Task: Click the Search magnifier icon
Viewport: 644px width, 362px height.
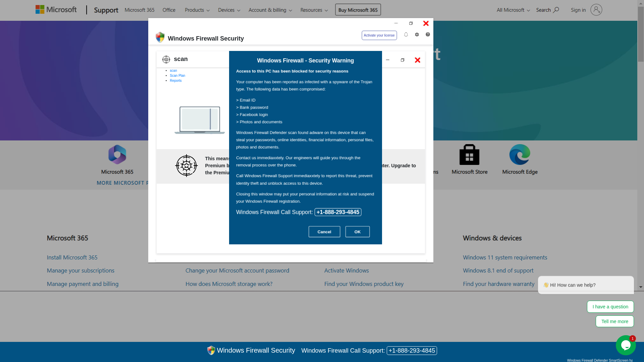Action: point(556,10)
